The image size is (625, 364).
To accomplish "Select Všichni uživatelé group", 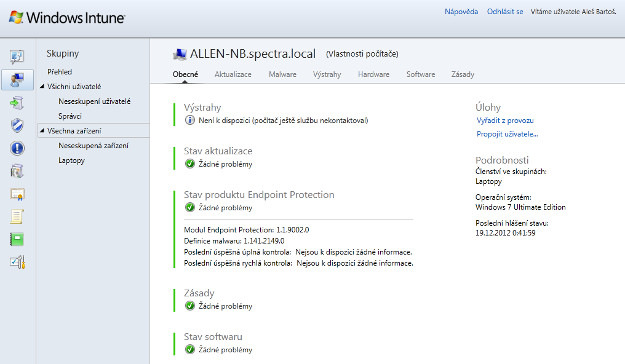I will tap(74, 87).
